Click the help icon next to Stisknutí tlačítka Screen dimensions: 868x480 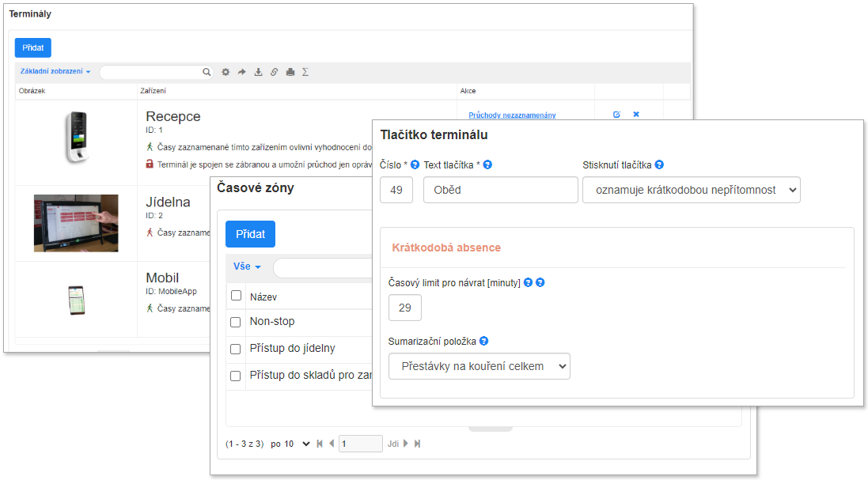pyautogui.click(x=659, y=164)
